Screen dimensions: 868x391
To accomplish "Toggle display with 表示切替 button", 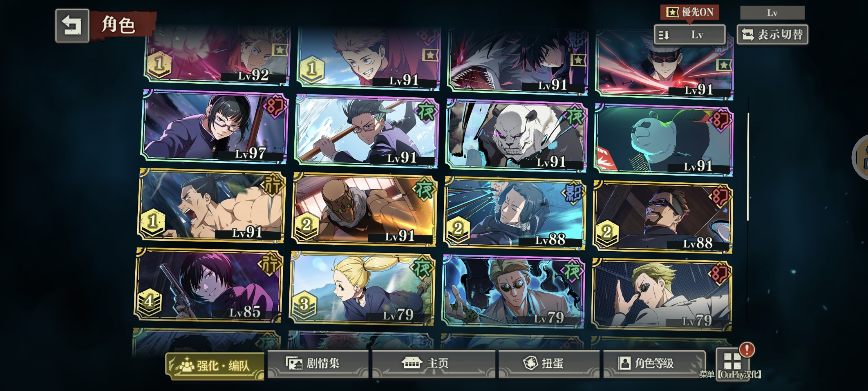I will coord(773,35).
